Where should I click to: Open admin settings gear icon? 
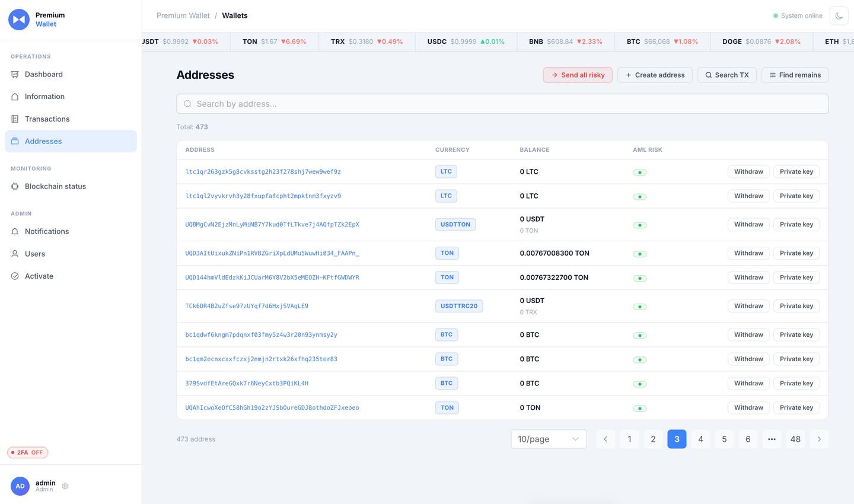65,486
